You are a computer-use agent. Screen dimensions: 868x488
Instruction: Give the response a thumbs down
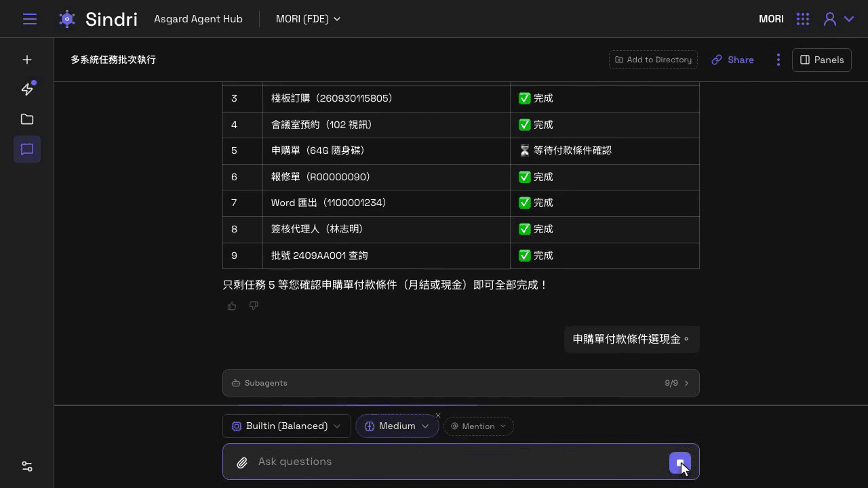point(254,306)
